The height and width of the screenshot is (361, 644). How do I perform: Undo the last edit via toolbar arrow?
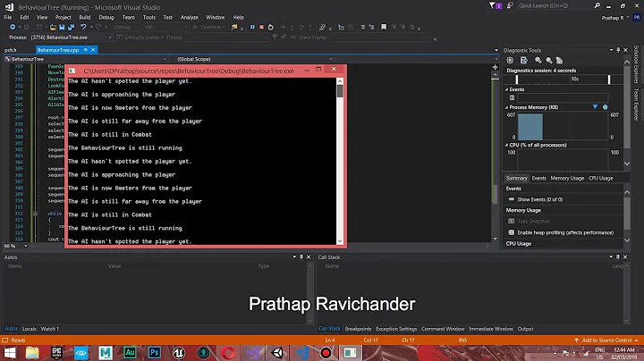(x=83, y=27)
